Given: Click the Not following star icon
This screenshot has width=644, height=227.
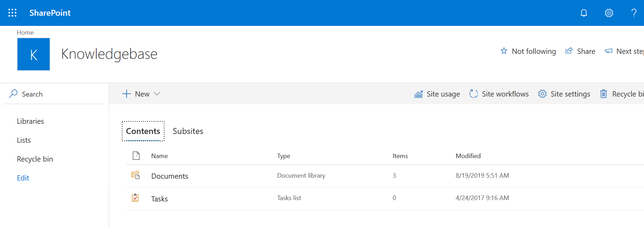Looking at the screenshot, I should [x=504, y=51].
